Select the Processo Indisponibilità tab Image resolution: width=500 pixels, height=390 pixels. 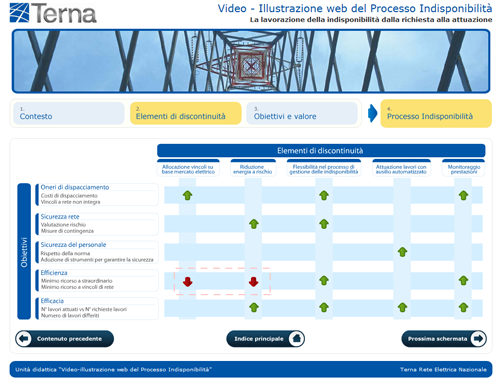click(436, 113)
